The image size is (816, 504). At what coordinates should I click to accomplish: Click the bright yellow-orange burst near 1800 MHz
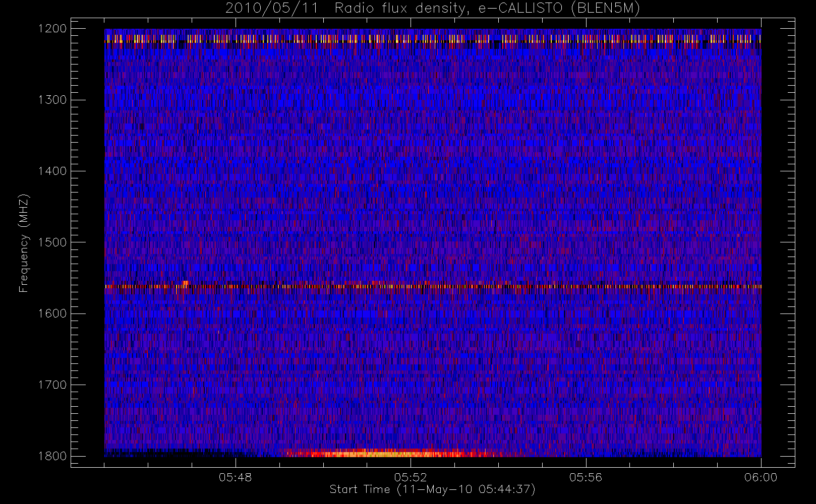(x=388, y=453)
